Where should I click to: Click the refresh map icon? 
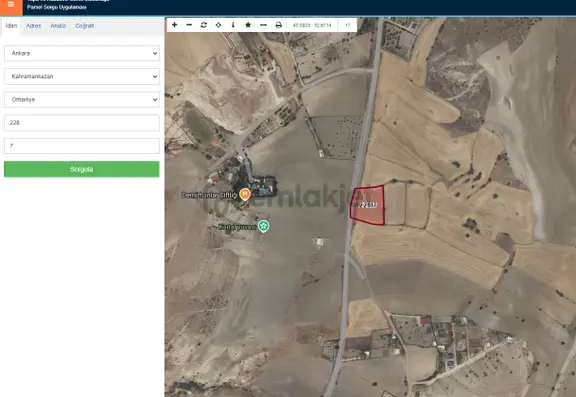204,25
